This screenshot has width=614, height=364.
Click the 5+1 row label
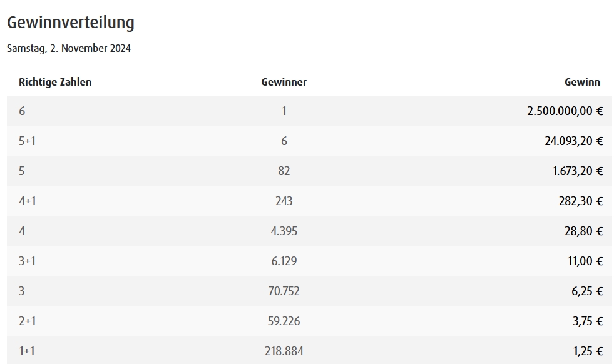pyautogui.click(x=27, y=141)
